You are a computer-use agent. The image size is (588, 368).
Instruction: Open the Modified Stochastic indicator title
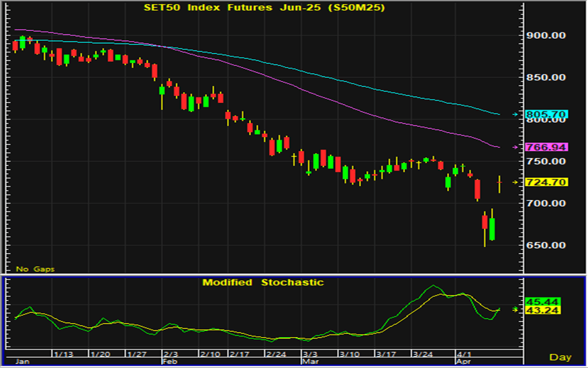262,283
